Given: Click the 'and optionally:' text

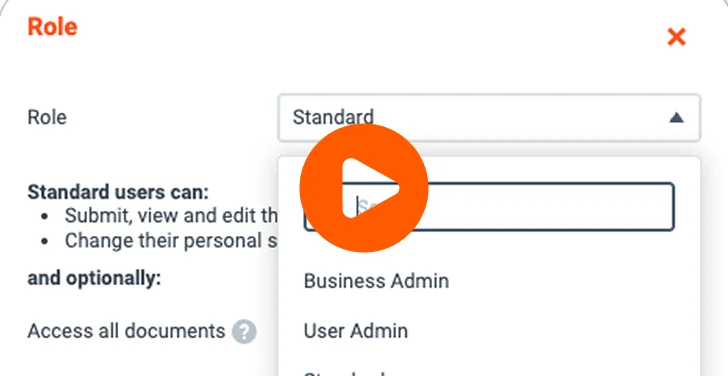Looking at the screenshot, I should [94, 278].
